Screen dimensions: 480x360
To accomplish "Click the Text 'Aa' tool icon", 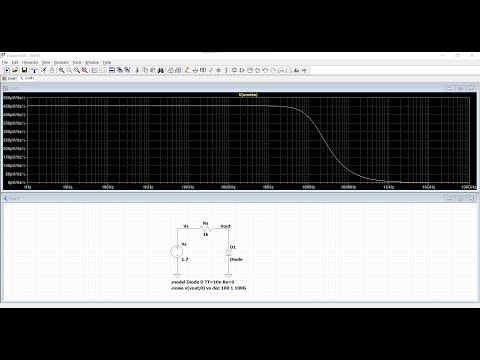I will 296,70.
